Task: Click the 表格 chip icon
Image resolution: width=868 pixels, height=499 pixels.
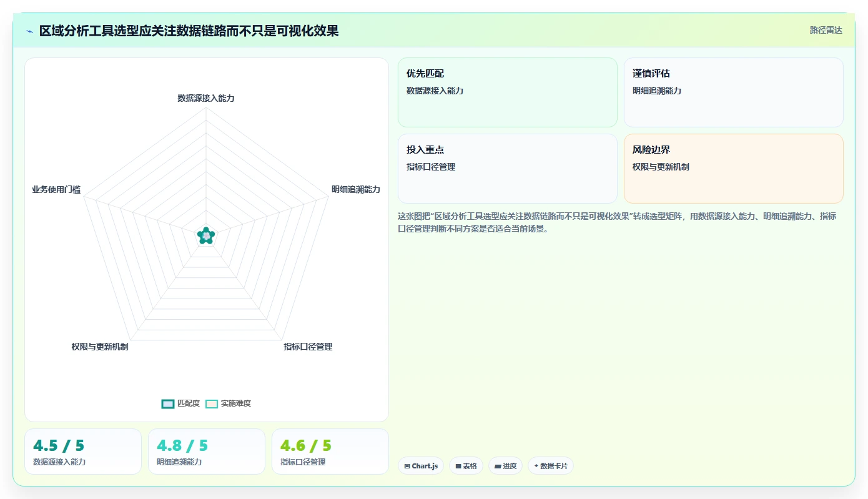Action: [x=458, y=466]
